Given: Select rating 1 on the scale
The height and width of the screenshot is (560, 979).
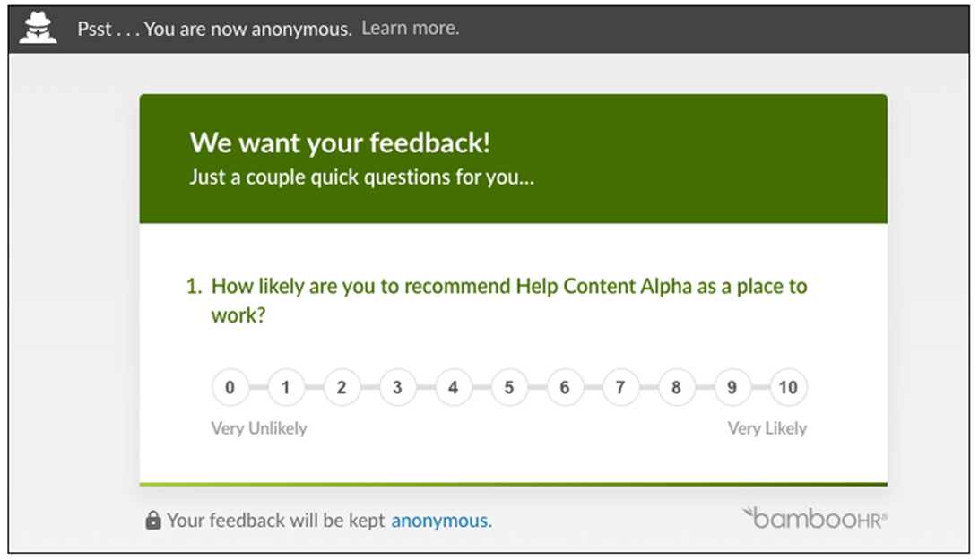Looking at the screenshot, I should [x=286, y=388].
